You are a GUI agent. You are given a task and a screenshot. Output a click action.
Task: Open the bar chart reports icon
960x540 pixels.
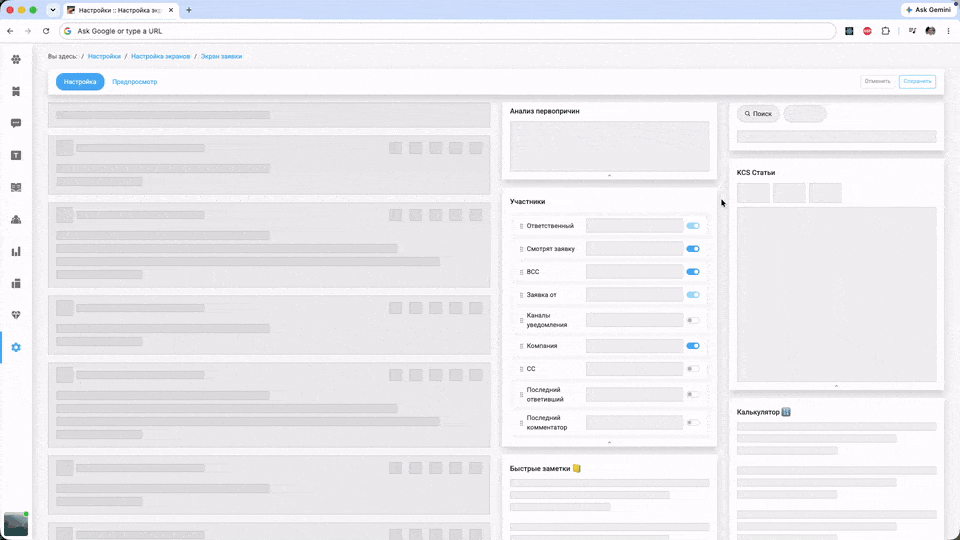(16, 252)
